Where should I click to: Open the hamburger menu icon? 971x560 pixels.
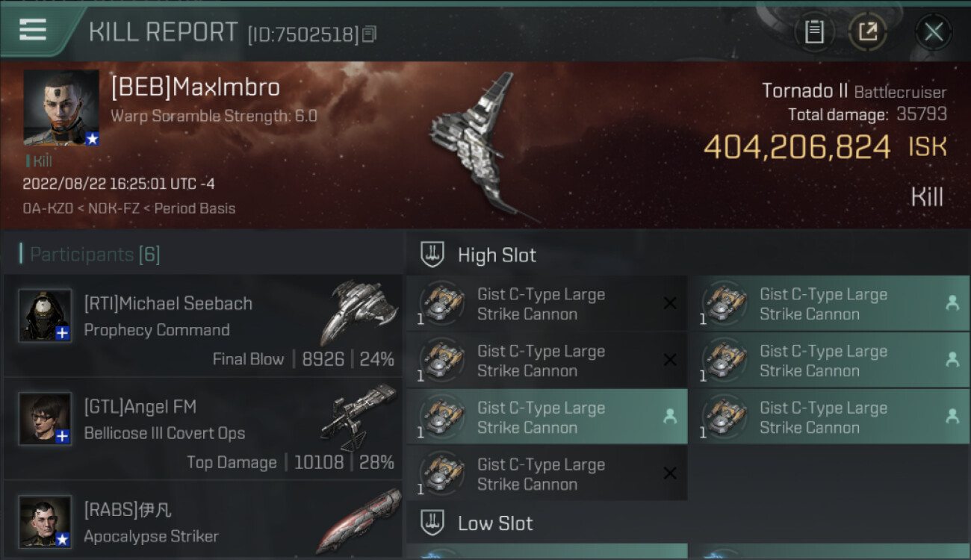point(33,30)
